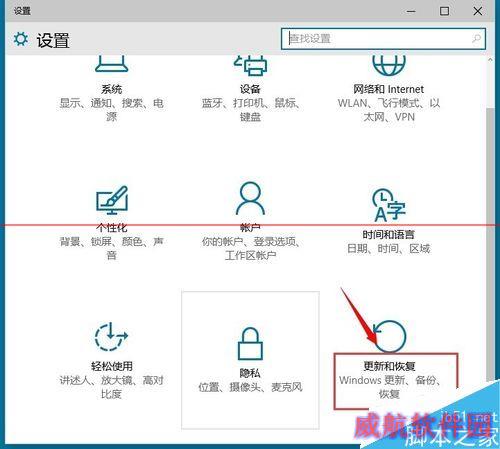Click the scrollbar up arrow

click(x=490, y=60)
